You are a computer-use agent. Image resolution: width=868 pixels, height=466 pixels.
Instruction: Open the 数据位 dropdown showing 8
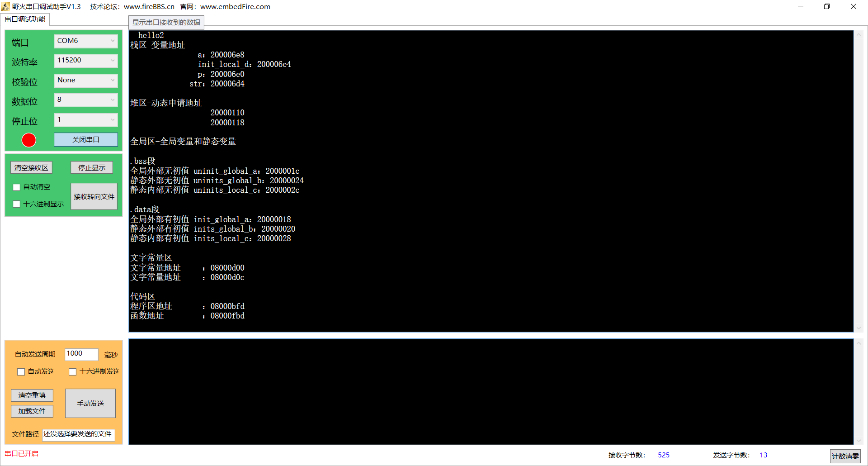point(86,100)
